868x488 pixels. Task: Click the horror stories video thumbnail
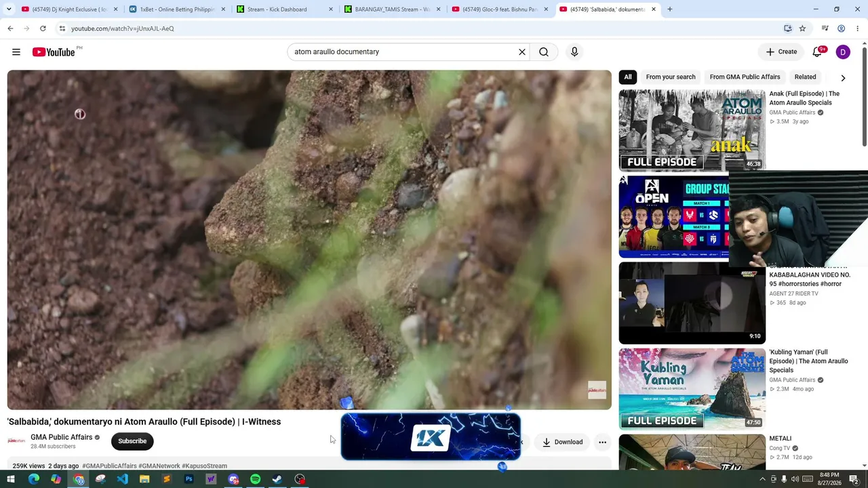692,303
